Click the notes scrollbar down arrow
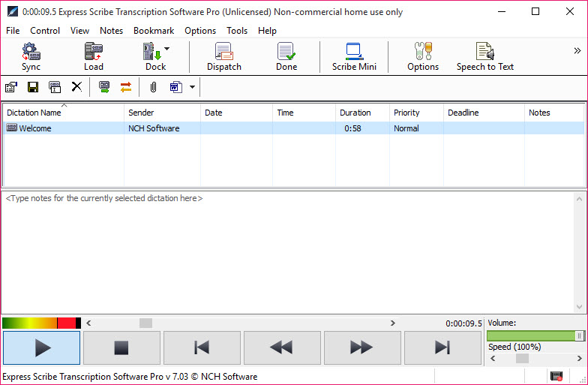 [x=579, y=306]
